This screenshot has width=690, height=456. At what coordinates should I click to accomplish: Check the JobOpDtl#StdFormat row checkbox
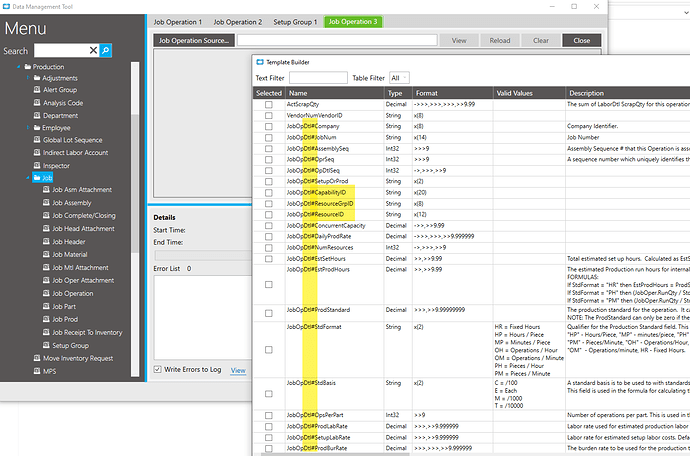tap(268, 349)
